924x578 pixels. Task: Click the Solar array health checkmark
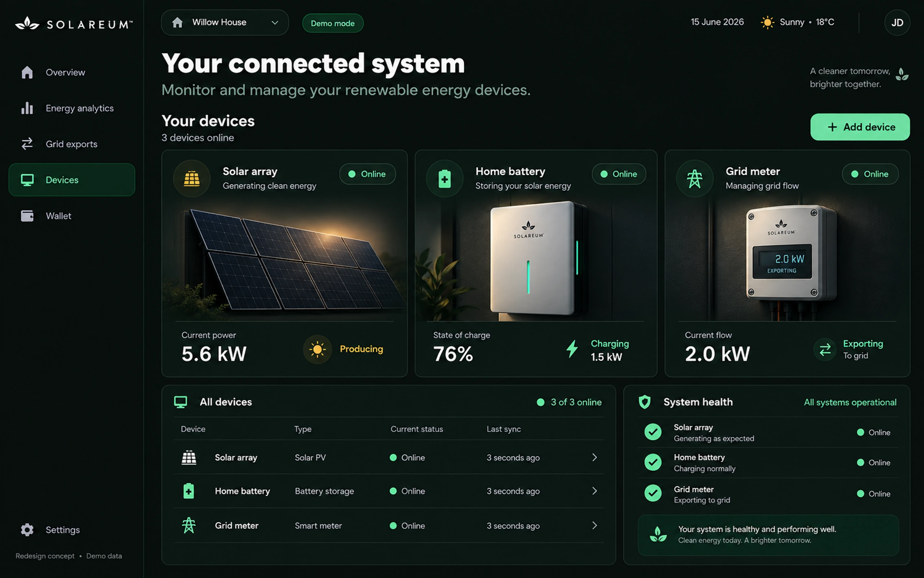[653, 432]
